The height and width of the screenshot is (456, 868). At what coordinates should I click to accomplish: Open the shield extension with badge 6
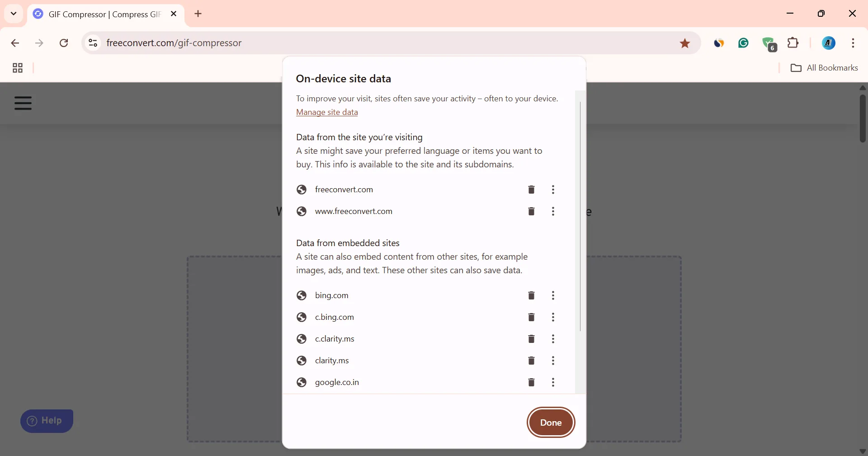pyautogui.click(x=769, y=44)
